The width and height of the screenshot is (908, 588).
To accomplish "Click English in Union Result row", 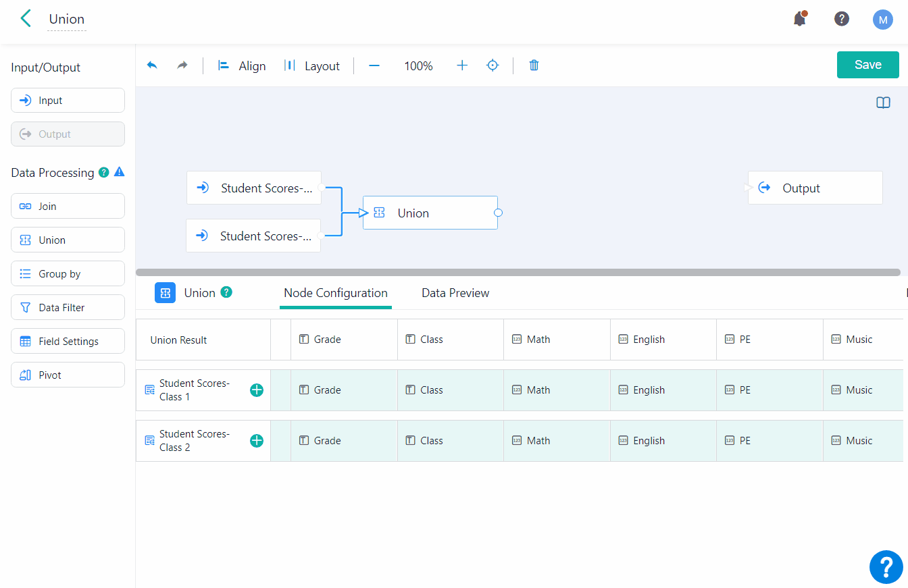I will click(663, 340).
